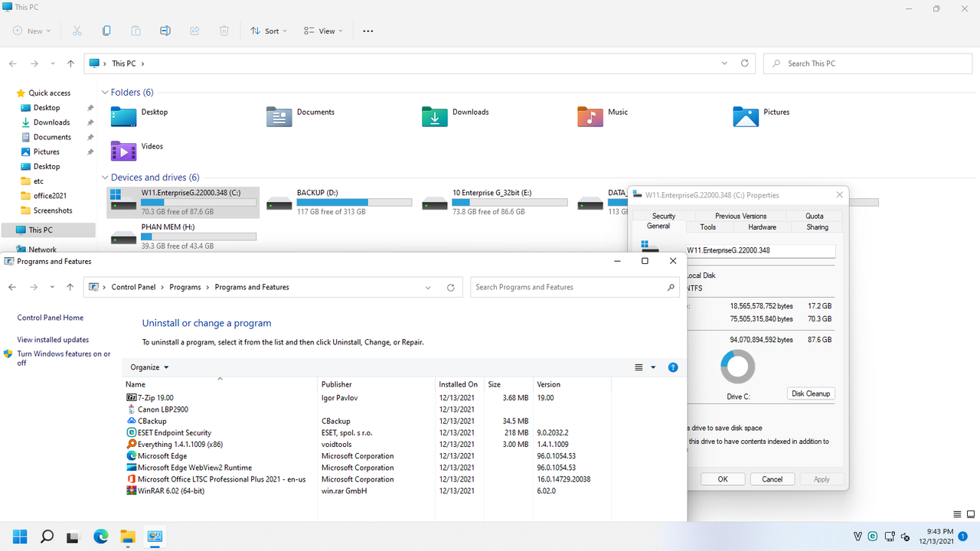Click the Disk Cleanup button
The image size is (980, 551).
click(x=811, y=393)
